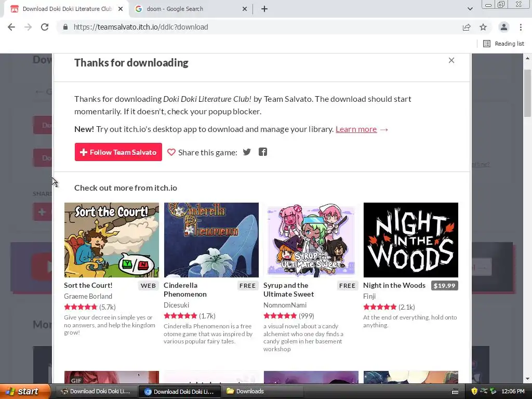Click the Syrup and the Ultimate Sweet title
This screenshot has width=532, height=399.
289,290
